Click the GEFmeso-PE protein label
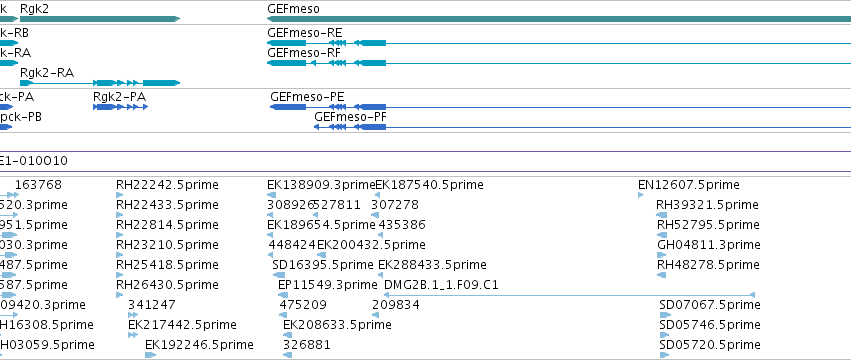Image resolution: width=851 pixels, height=360 pixels. coord(307,97)
